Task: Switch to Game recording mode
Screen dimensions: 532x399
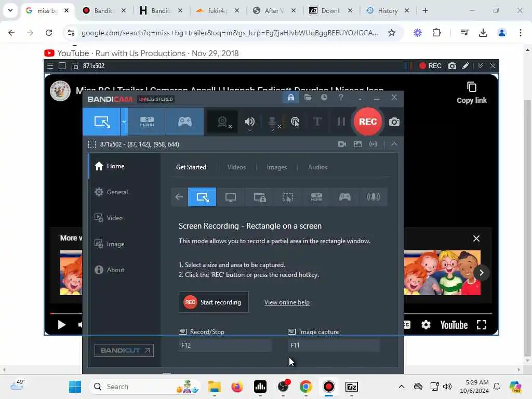Action: pos(185,122)
